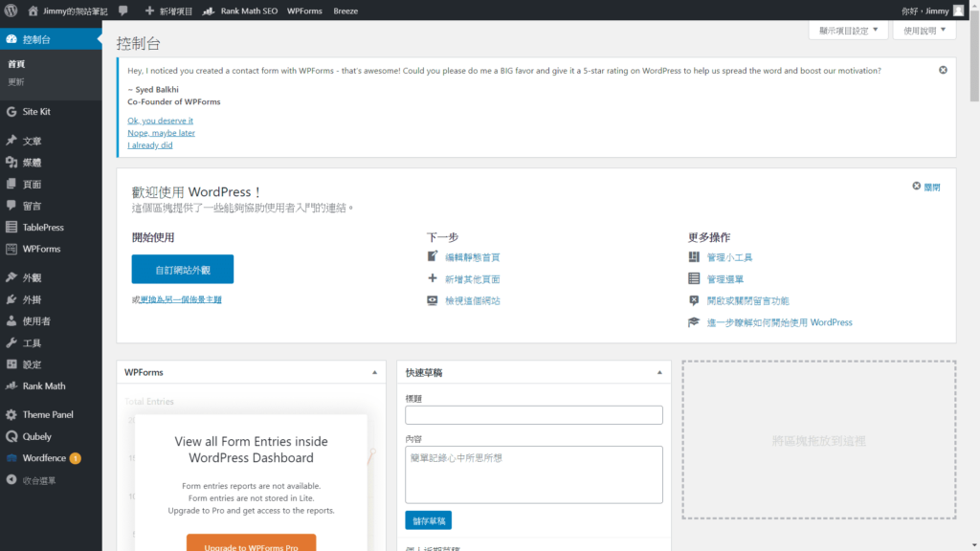This screenshot has height=551, width=980.
Task: Dismiss the Welcome panel
Action: [x=926, y=187]
